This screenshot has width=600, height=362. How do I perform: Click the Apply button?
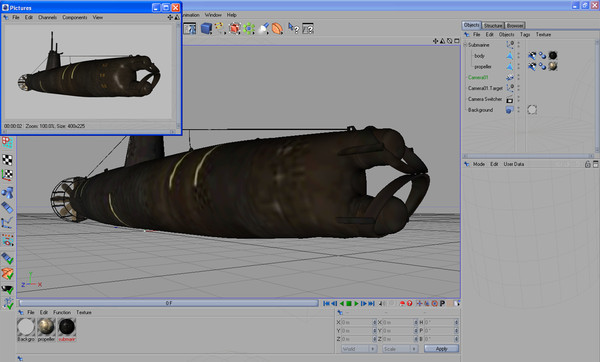click(x=441, y=349)
